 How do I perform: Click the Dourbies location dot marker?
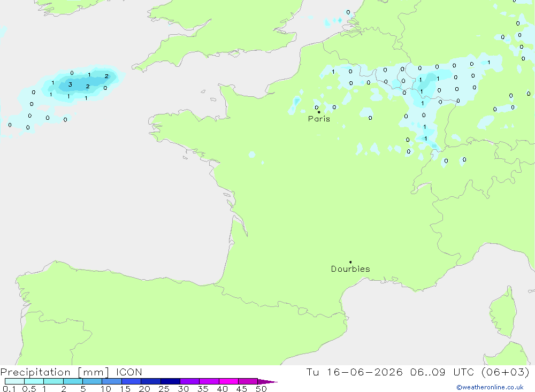350,262
